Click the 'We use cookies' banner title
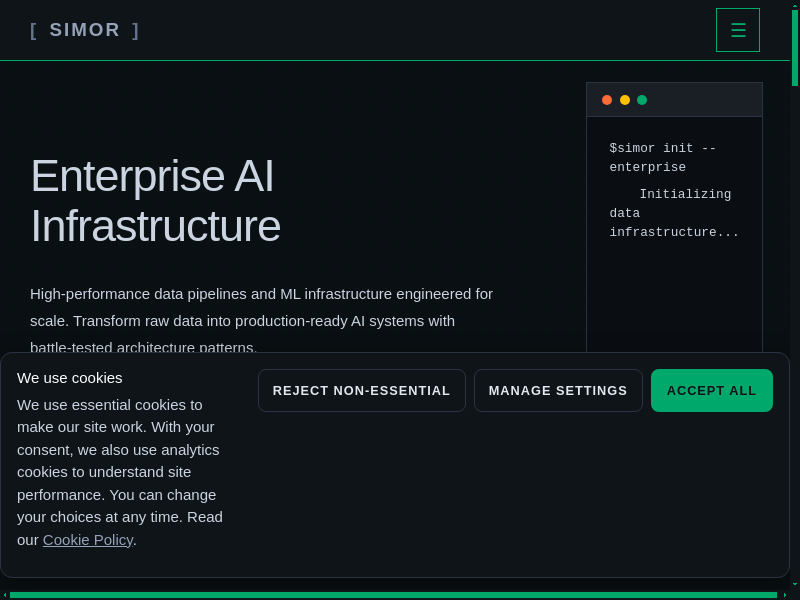The image size is (800, 600). click(x=70, y=378)
